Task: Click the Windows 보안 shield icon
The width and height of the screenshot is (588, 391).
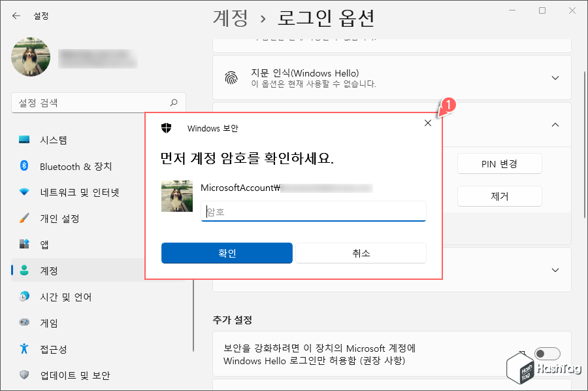Action: tap(166, 128)
